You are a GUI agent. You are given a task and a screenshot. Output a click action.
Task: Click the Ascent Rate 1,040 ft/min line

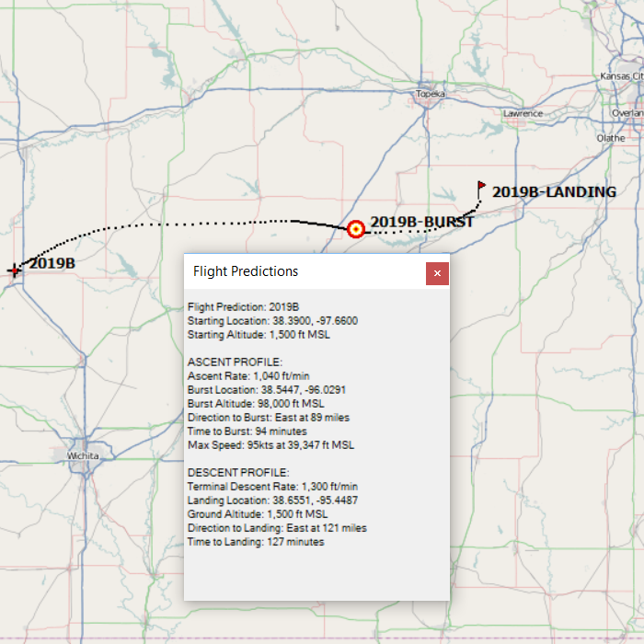coord(248,376)
